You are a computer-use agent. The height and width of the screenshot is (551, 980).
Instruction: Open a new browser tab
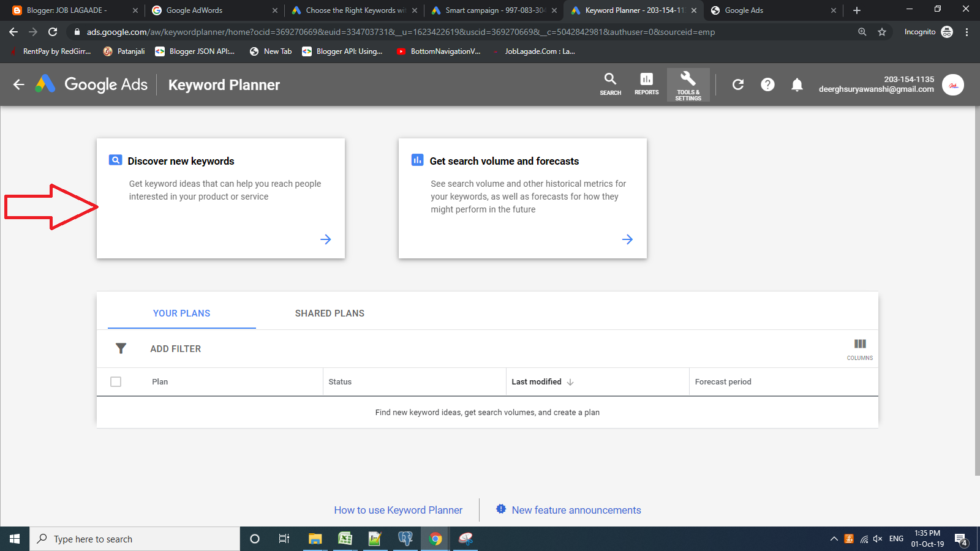857,10
